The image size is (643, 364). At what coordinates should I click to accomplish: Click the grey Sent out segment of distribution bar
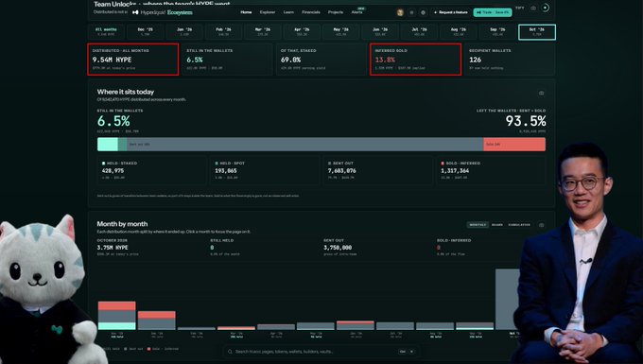305,145
